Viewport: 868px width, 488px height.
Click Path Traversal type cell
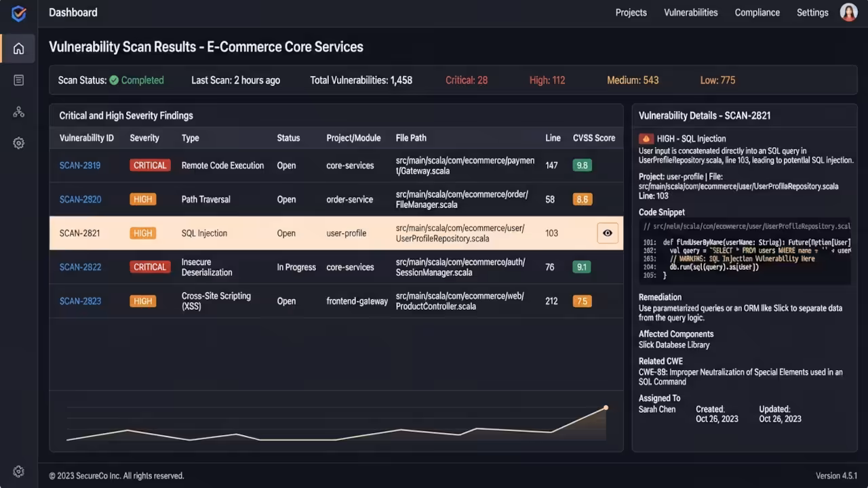205,199
